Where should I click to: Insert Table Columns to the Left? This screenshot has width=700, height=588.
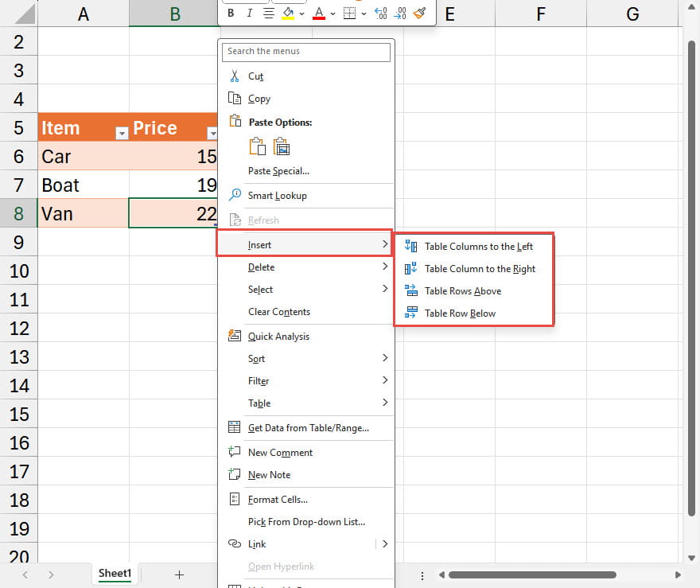coord(478,247)
